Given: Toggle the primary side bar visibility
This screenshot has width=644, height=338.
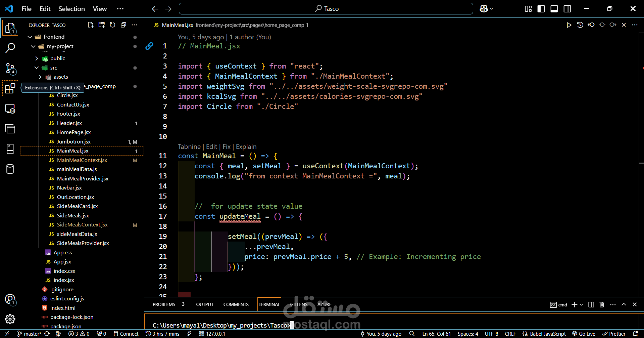Looking at the screenshot, I should 541,9.
